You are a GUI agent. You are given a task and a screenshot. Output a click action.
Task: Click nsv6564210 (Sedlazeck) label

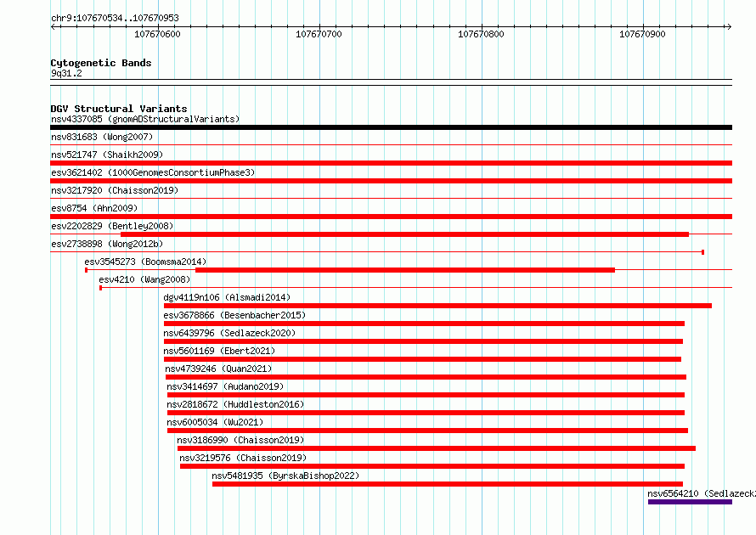702,493
